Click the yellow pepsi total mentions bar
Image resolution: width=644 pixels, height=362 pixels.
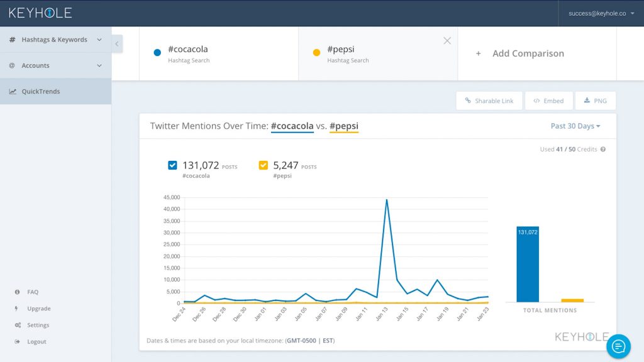[572, 300]
